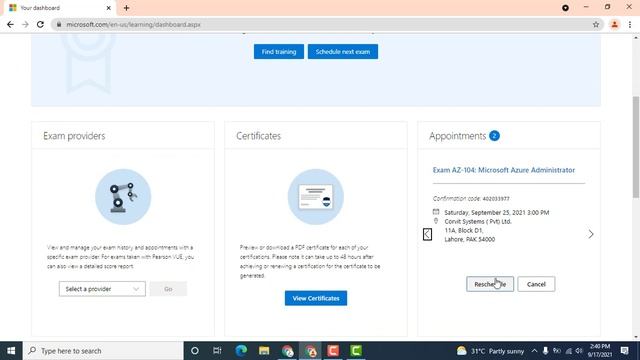Open a new browser tab

127,8
